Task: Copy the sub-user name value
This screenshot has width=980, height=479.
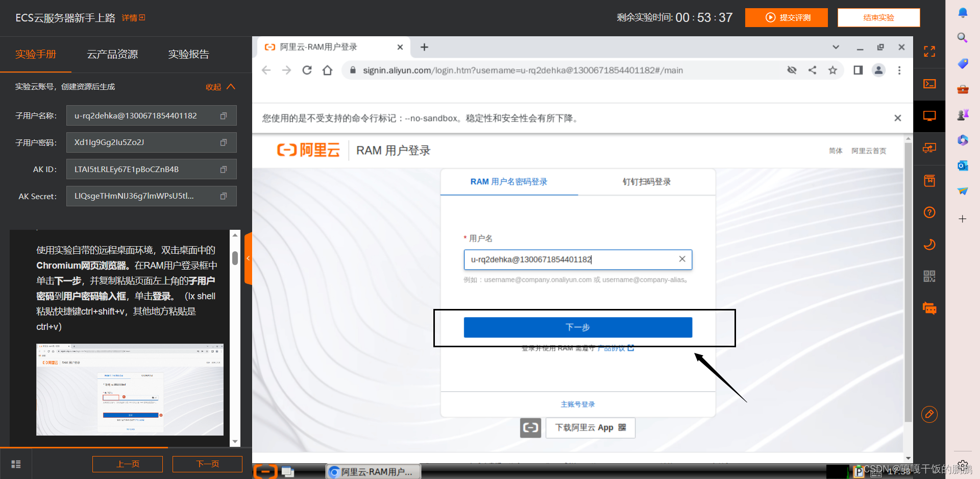Action: 223,116
